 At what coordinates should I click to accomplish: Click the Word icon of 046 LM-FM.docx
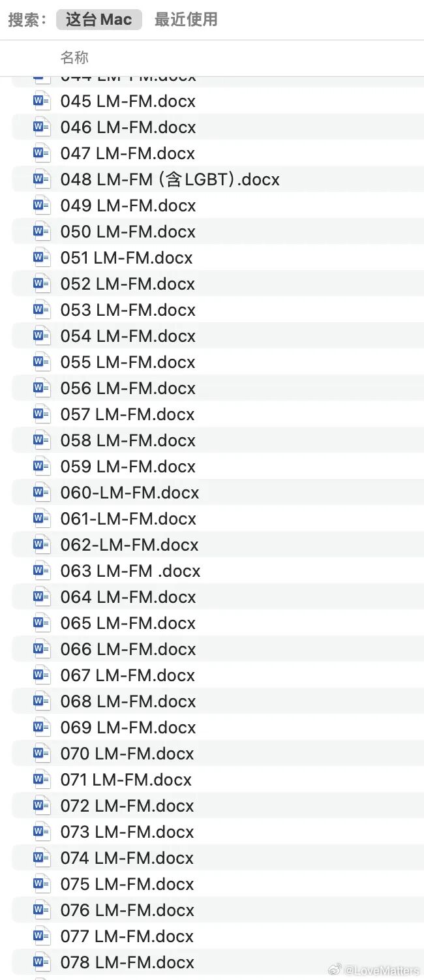pos(42,127)
